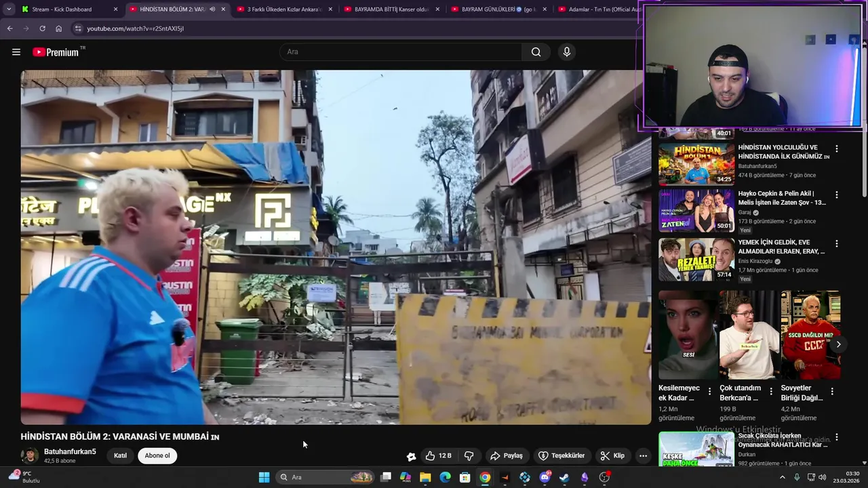This screenshot has height=488, width=868.
Task: Open Microsoft 365 from the taskbar
Action: (x=406, y=477)
